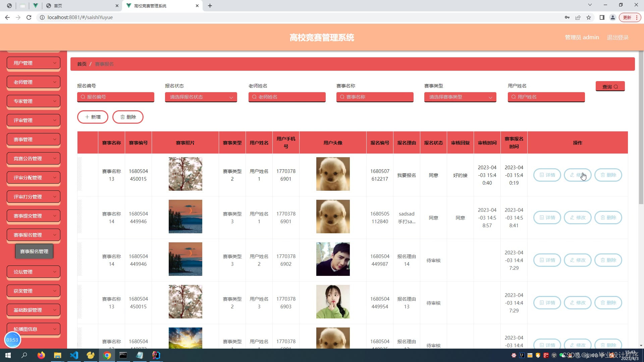The height and width of the screenshot is (362, 644).
Task: Expand the 获奖管理 sidebar menu
Action: [34, 291]
